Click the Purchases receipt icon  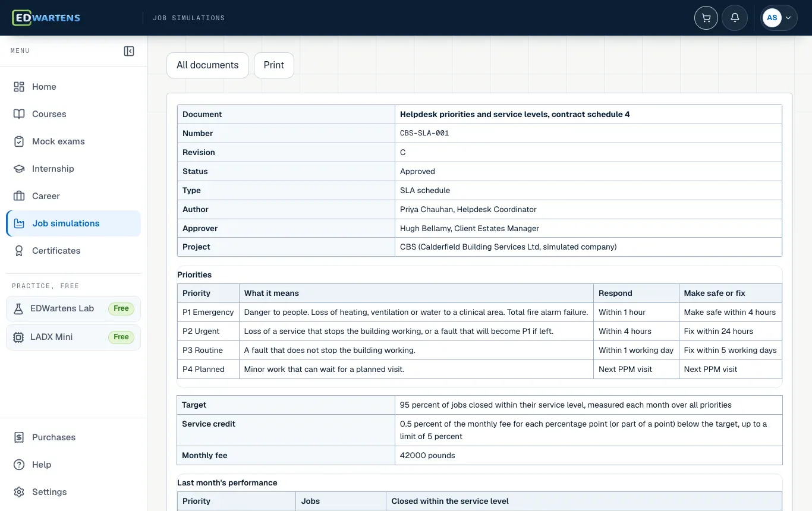point(19,437)
